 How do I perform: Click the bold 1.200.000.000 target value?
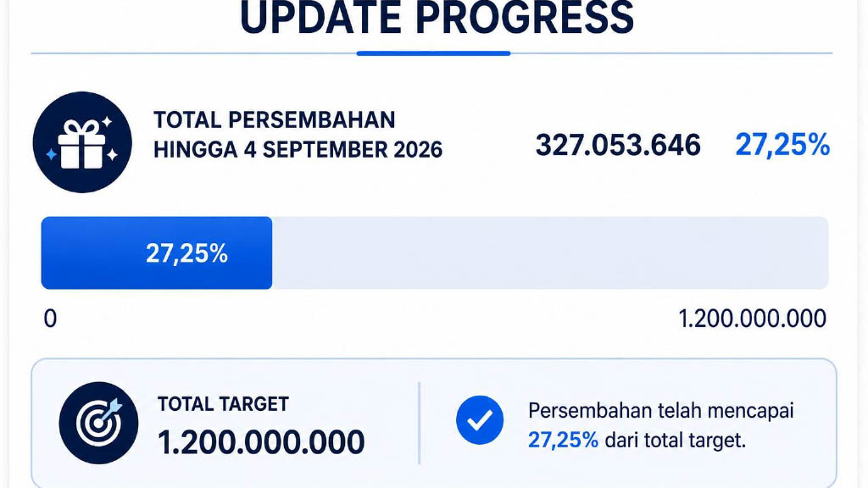(x=261, y=442)
